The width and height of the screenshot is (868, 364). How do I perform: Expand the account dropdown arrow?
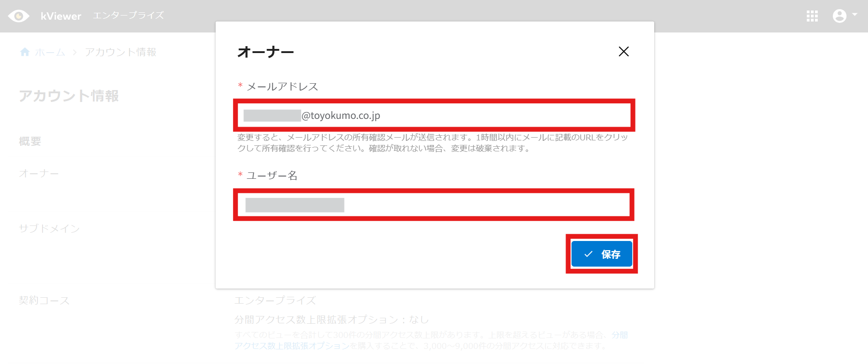(x=855, y=14)
